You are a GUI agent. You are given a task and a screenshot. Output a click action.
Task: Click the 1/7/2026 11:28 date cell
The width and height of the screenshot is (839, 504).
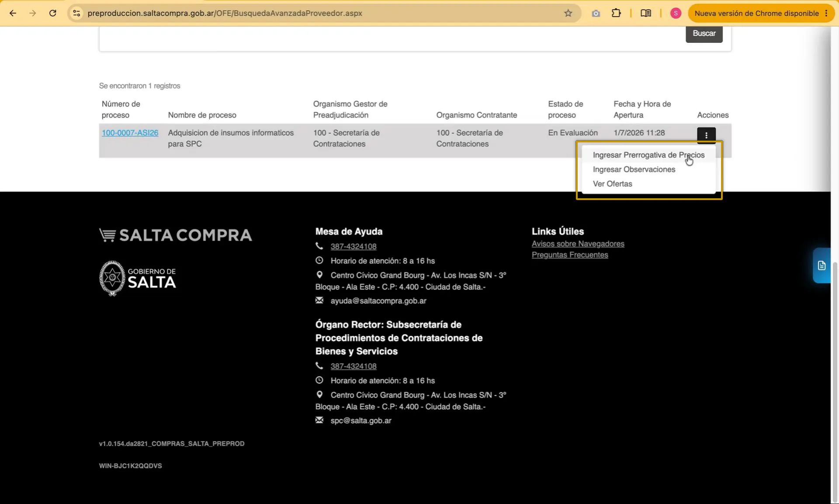click(639, 133)
